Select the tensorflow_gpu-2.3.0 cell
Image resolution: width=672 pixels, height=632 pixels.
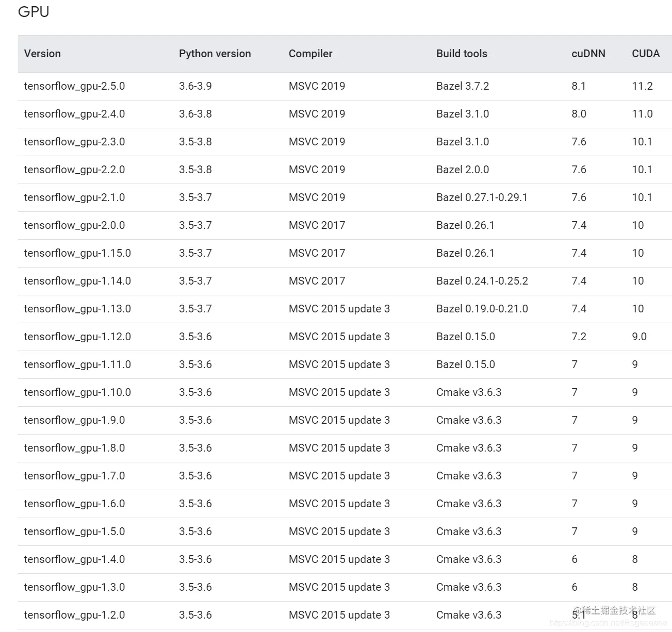(x=74, y=142)
